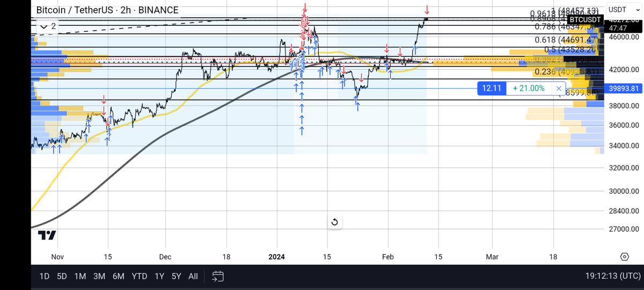Select the All time range
The width and height of the screenshot is (644, 290).
point(193,277)
